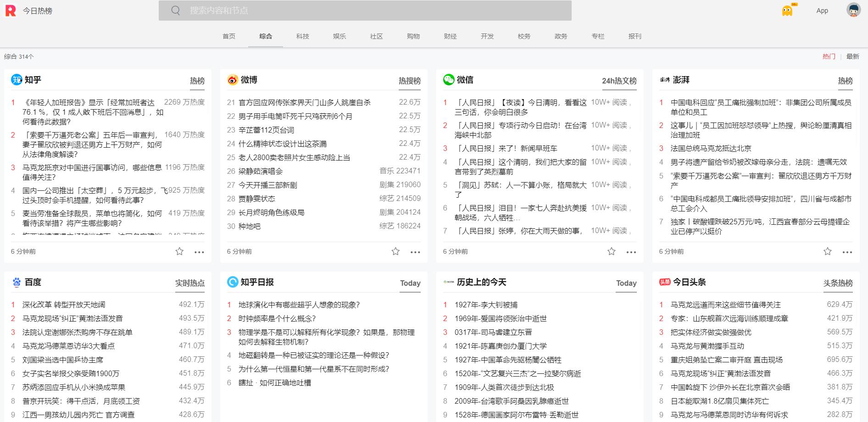The image size is (868, 422).
Task: Switch to the 娱乐 tab
Action: coord(339,36)
